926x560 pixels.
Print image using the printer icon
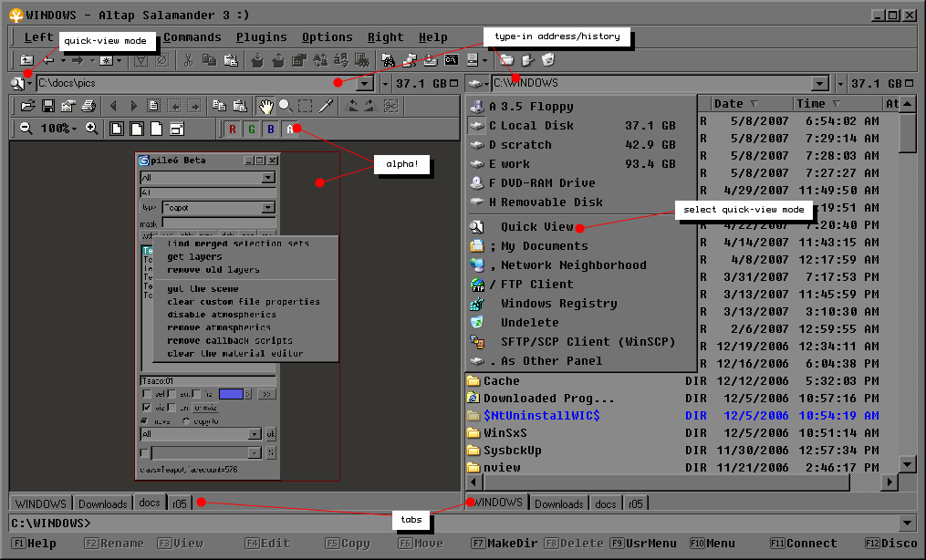[x=88, y=106]
